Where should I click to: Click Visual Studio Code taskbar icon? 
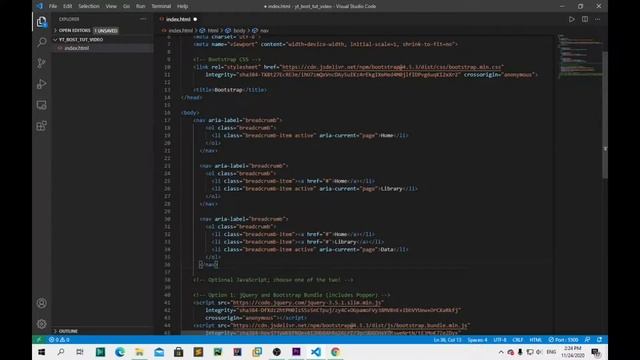(316, 352)
